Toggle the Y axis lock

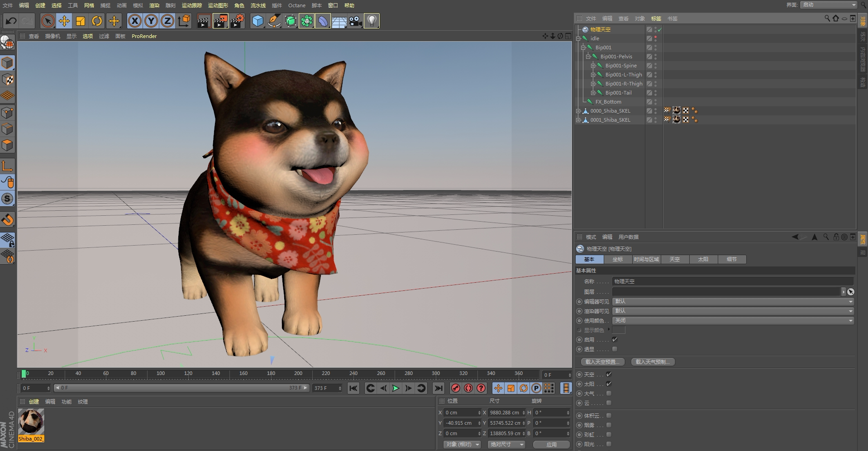[151, 21]
